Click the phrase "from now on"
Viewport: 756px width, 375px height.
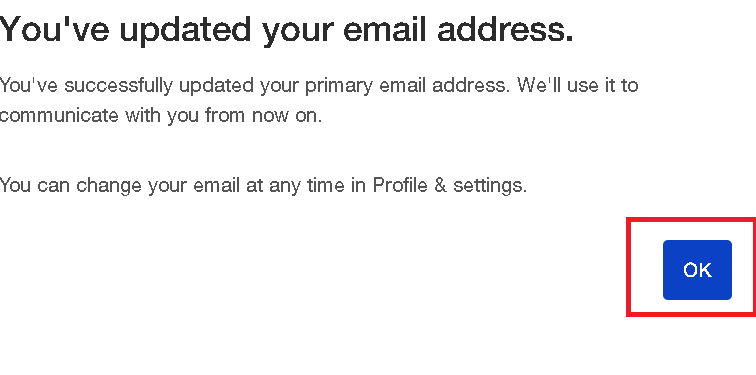[263, 116]
